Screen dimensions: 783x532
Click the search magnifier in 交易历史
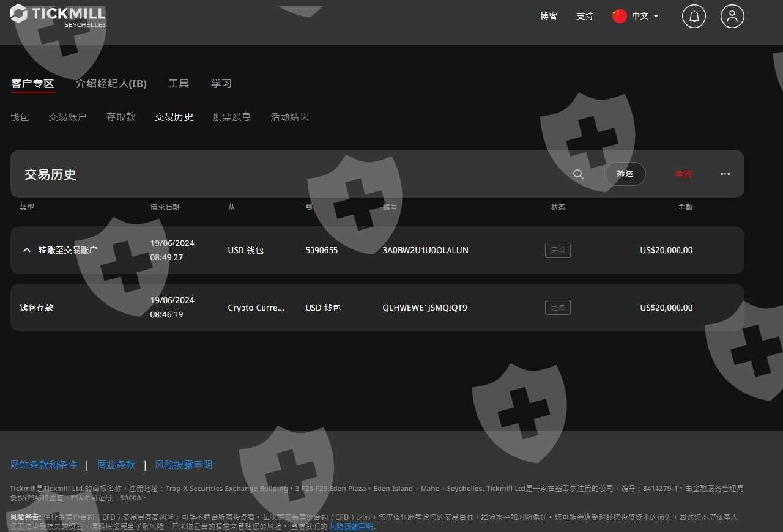click(x=578, y=174)
